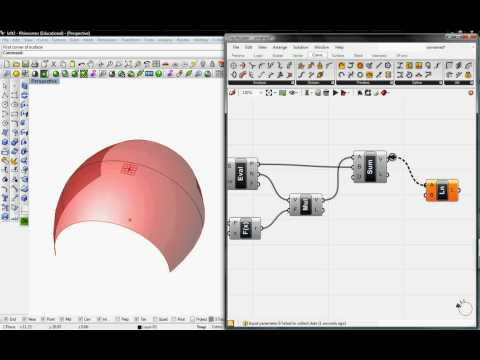Click the green square preview icon in canvas toolbar
This screenshot has height=360, width=480.
click(x=282, y=92)
